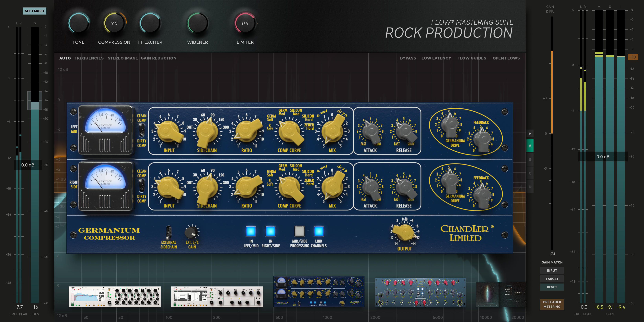Image resolution: width=644 pixels, height=322 pixels.
Task: Click the LIMITER knob showing 0.5
Action: click(245, 23)
